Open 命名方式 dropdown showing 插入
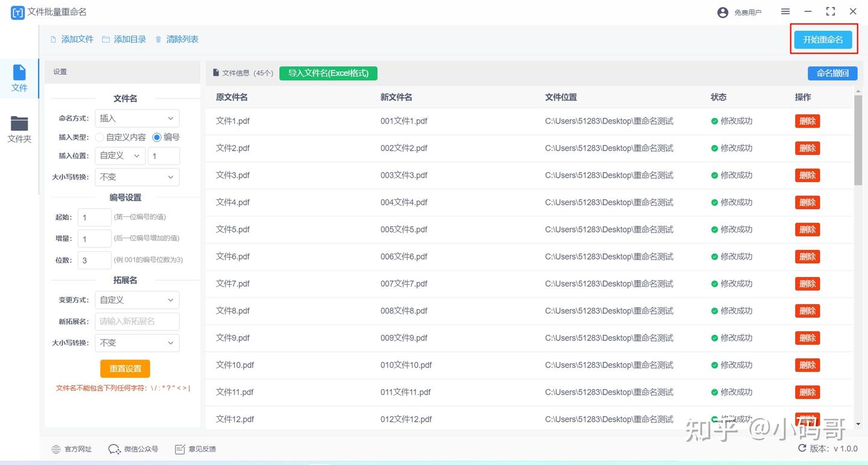This screenshot has height=465, width=868. coord(137,119)
